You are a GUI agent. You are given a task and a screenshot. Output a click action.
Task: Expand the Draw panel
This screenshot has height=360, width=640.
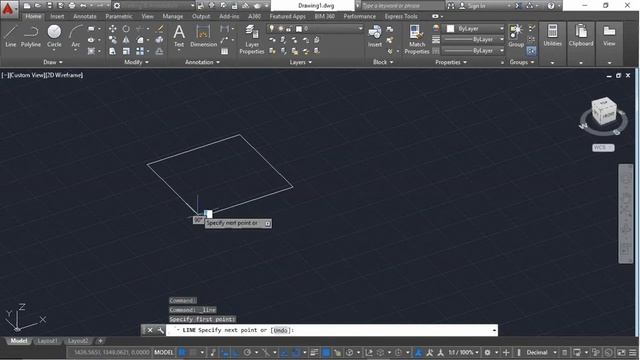coord(53,62)
